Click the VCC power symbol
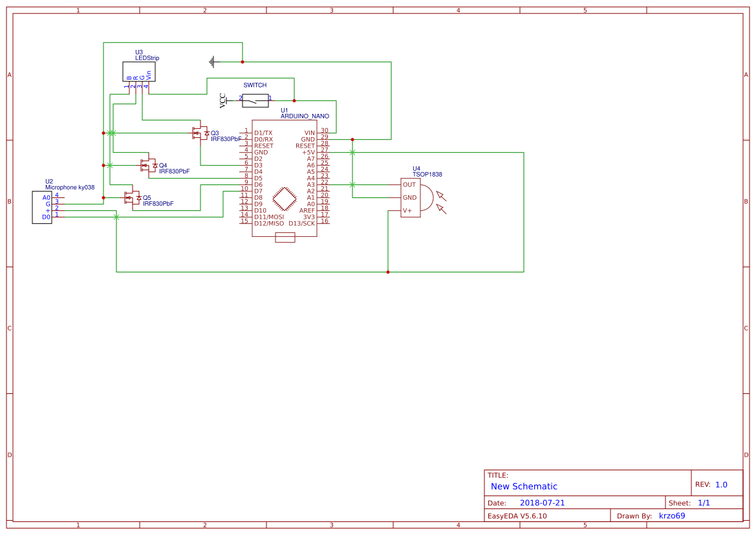The width and height of the screenshot is (756, 535). [x=224, y=100]
